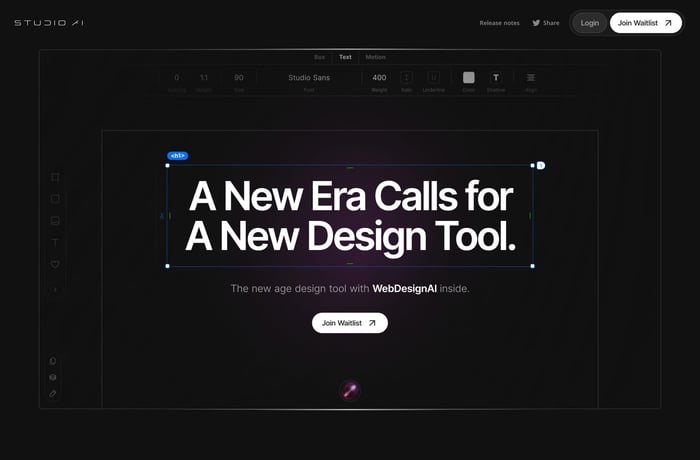
Task: Click the letter spacing value 0
Action: point(177,78)
